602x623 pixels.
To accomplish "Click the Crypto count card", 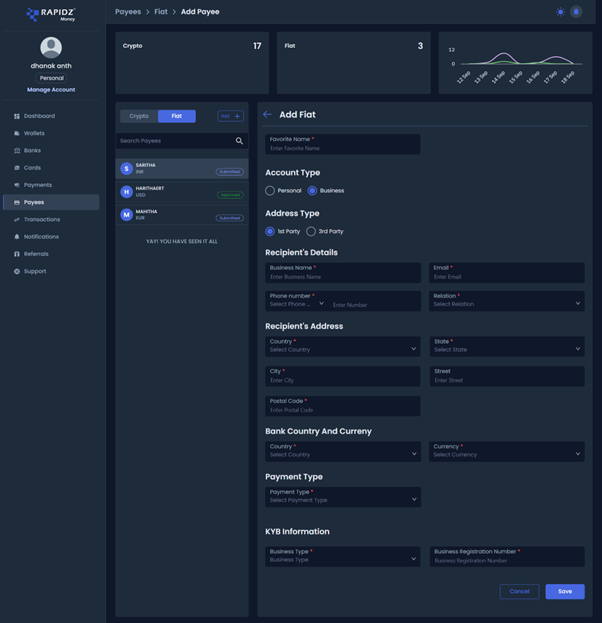I will (x=192, y=63).
